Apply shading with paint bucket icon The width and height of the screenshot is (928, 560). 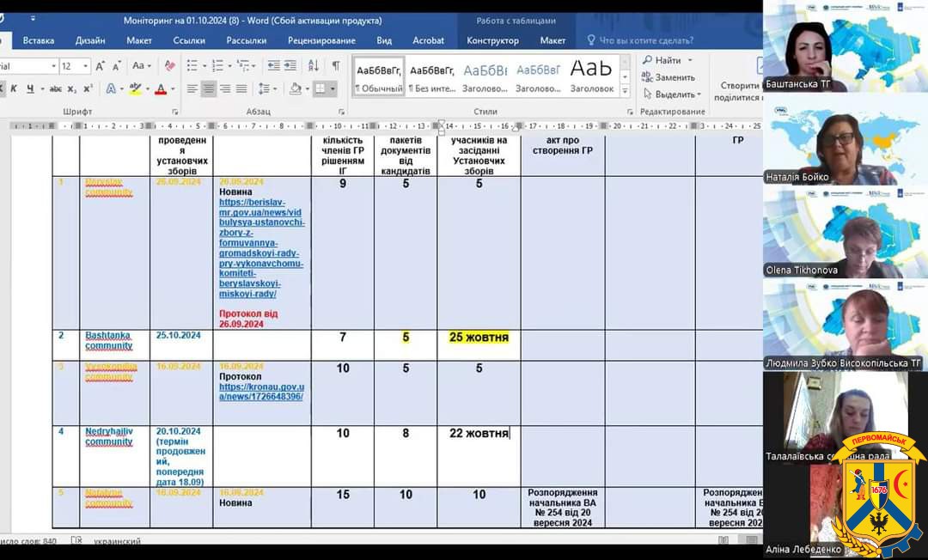[296, 88]
